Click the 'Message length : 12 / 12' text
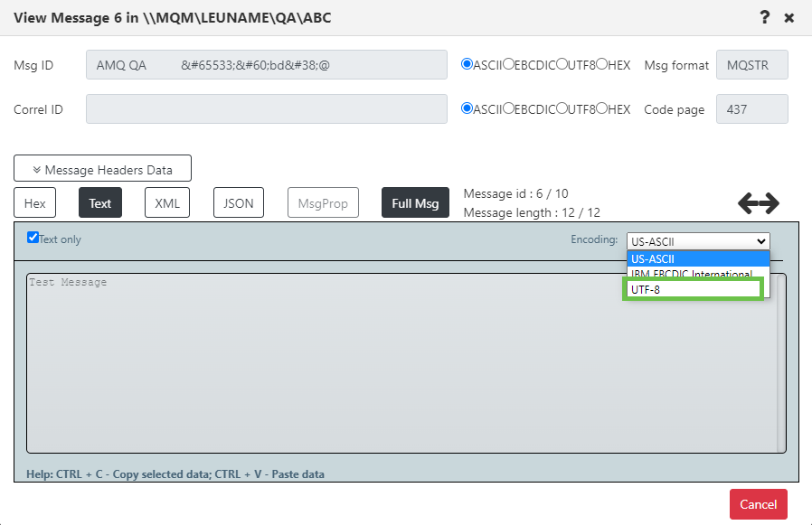Image resolution: width=812 pixels, height=525 pixels. [x=532, y=212]
